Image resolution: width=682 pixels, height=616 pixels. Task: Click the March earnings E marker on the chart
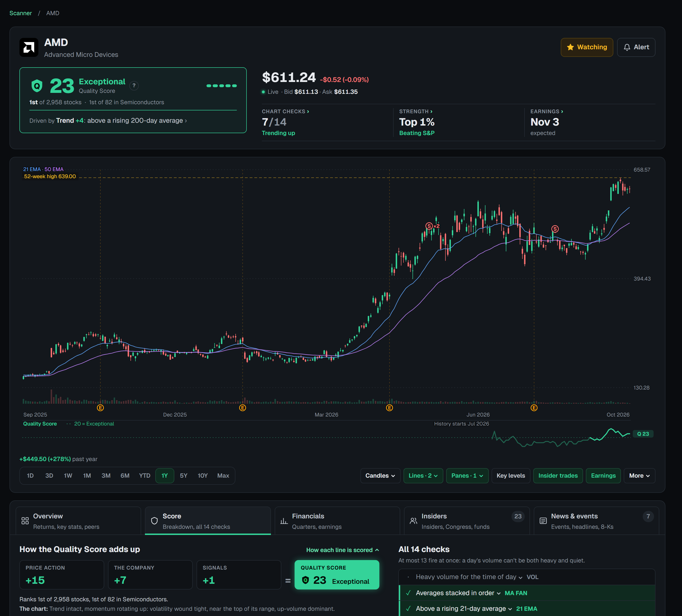click(x=389, y=408)
